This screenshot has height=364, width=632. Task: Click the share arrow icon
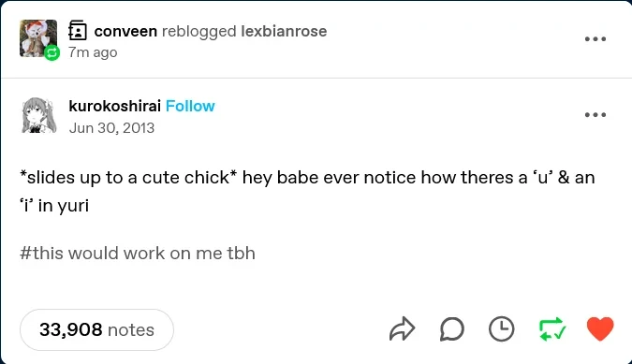[402, 329]
